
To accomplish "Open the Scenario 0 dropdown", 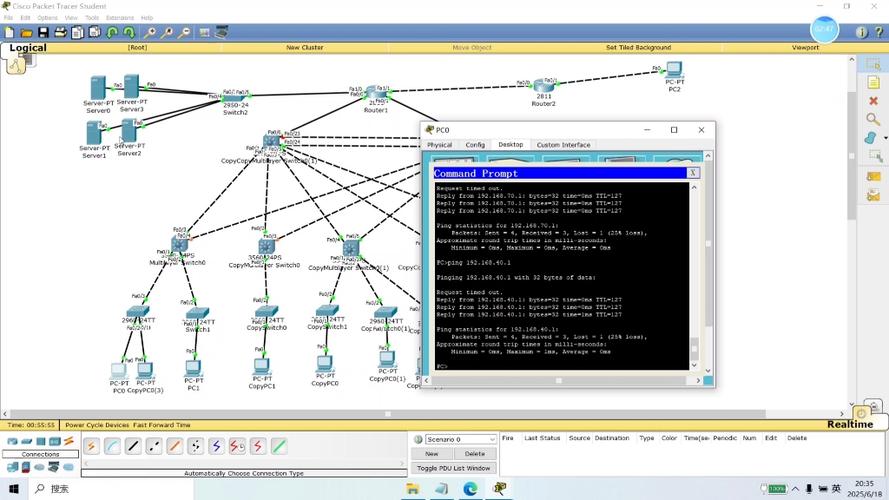I will (x=460, y=439).
